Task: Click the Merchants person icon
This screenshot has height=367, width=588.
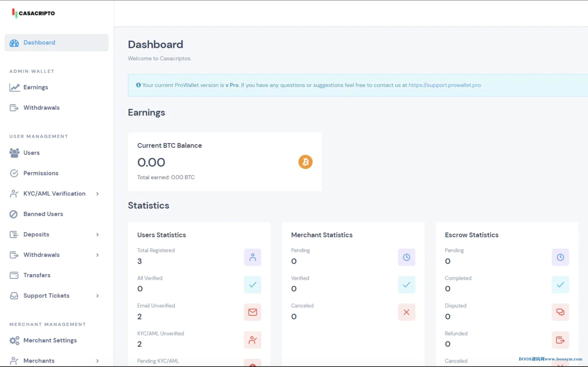Action: click(14, 361)
